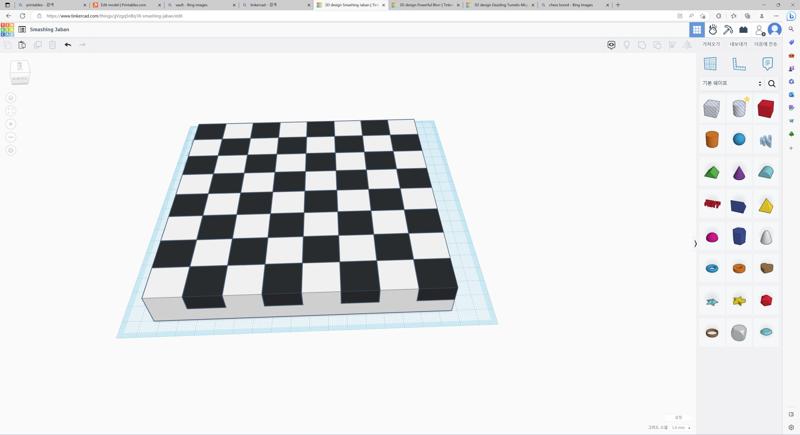Select the yellow Pyramid shape
Viewport: 800px width, 435px height.
766,206
